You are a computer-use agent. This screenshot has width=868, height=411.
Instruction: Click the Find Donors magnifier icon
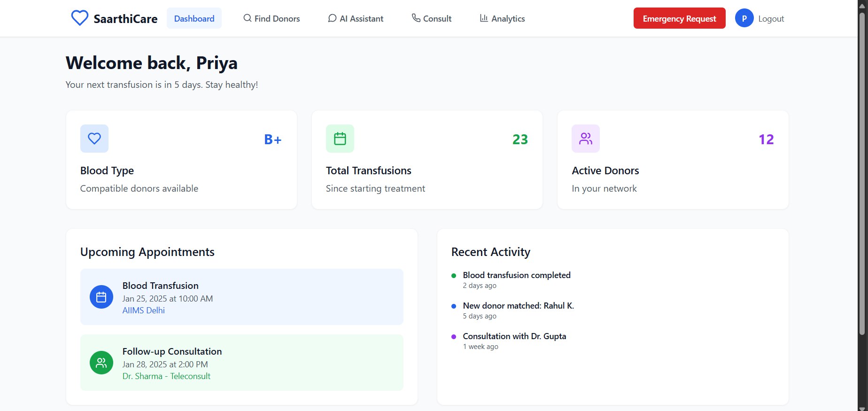[247, 18]
